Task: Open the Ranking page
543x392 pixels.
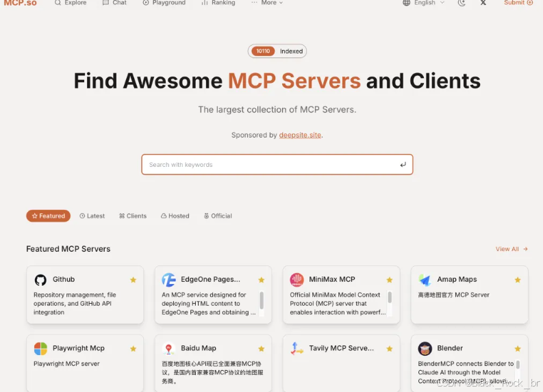Action: (218, 3)
